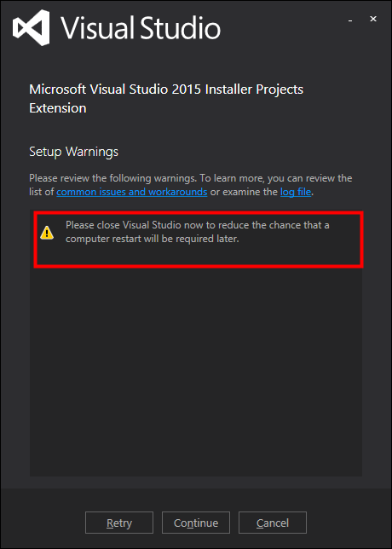
Task: Click the Setup Warnings heading
Action: pos(74,152)
